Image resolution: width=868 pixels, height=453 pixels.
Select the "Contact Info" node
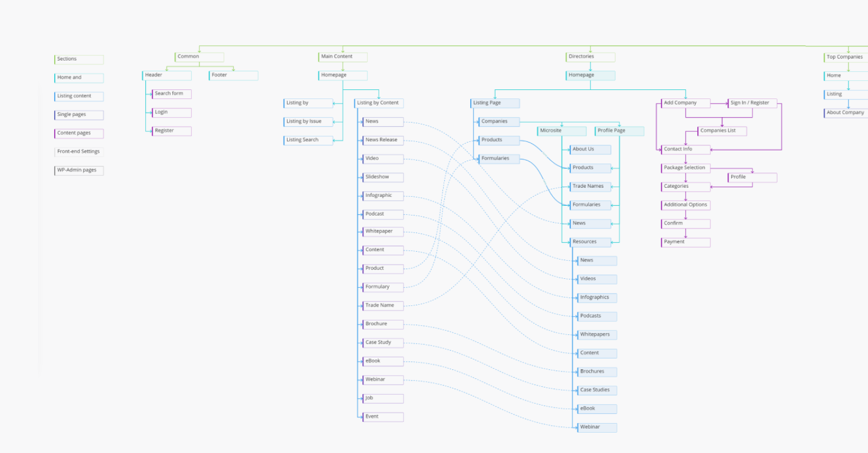686,150
